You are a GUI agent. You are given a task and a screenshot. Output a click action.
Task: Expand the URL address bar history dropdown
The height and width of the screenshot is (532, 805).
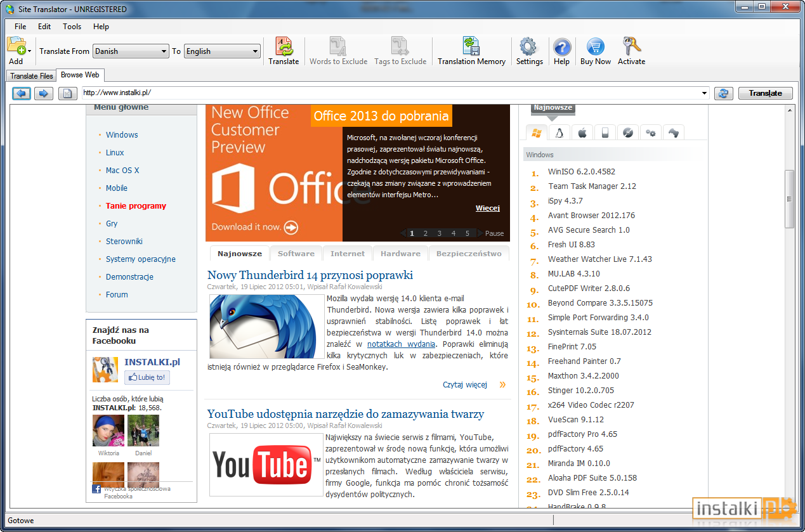(x=704, y=94)
